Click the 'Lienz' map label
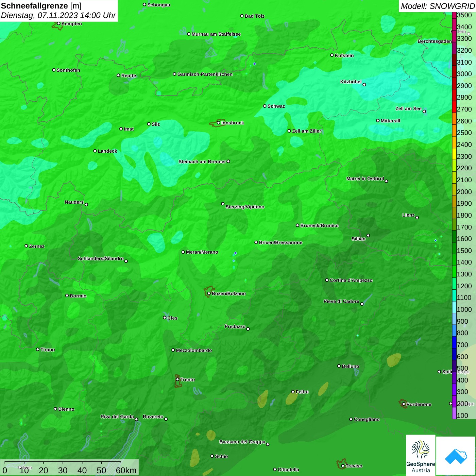 tap(408, 215)
